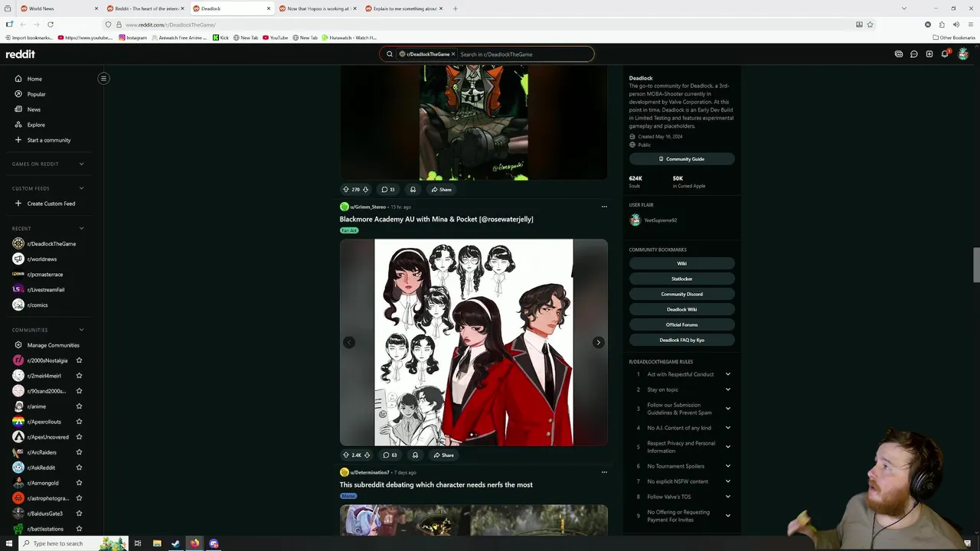980x551 pixels.
Task: Open the user avatar profile menu
Action: click(963, 54)
